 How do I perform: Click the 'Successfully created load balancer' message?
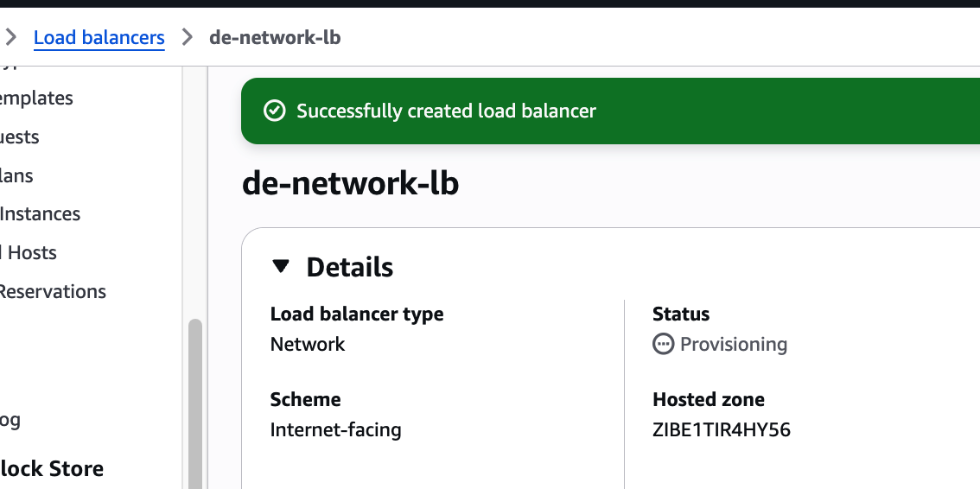[446, 111]
